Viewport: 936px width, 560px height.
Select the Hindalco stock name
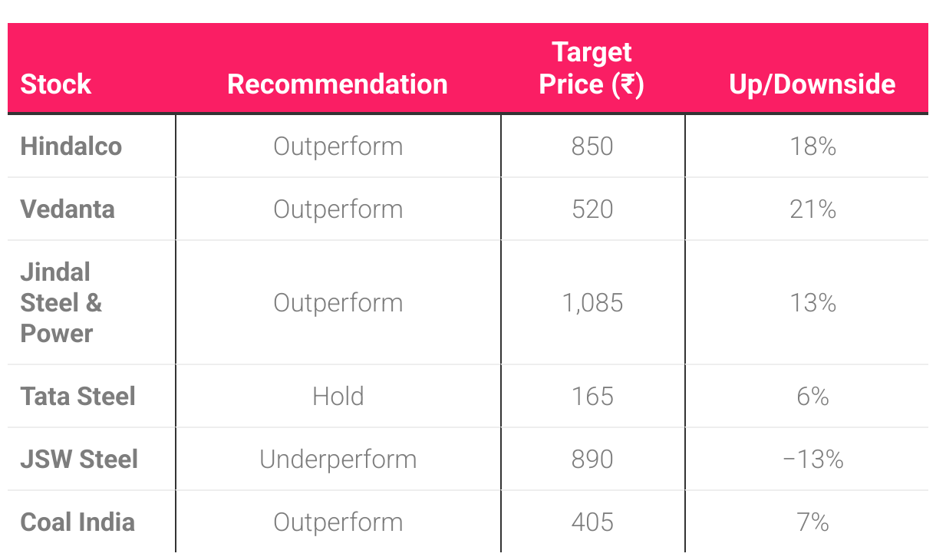[71, 147]
